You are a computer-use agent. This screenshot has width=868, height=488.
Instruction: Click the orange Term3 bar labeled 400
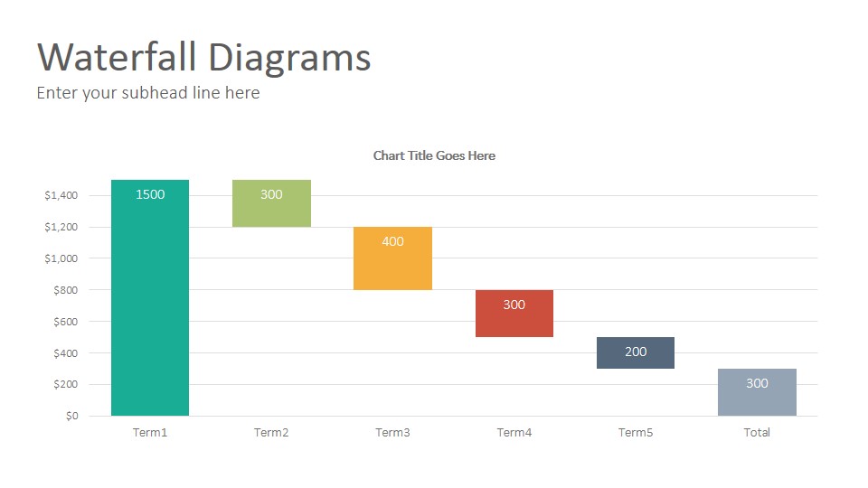(x=392, y=258)
